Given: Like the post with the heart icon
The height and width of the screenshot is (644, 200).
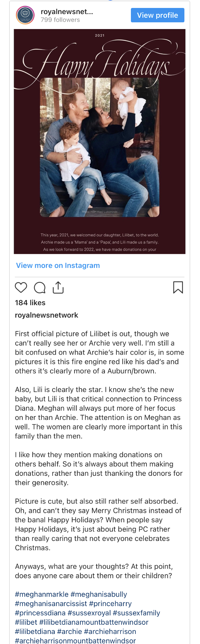Looking at the screenshot, I should click(21, 287).
